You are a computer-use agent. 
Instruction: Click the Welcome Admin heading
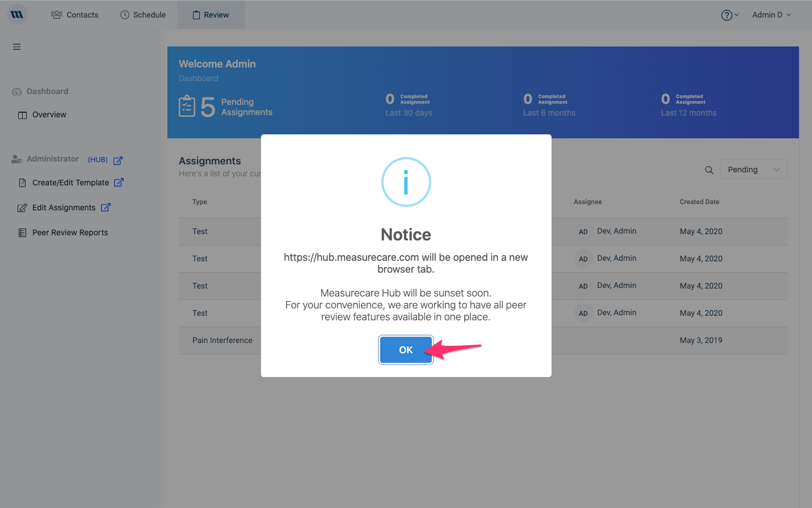[217, 64]
